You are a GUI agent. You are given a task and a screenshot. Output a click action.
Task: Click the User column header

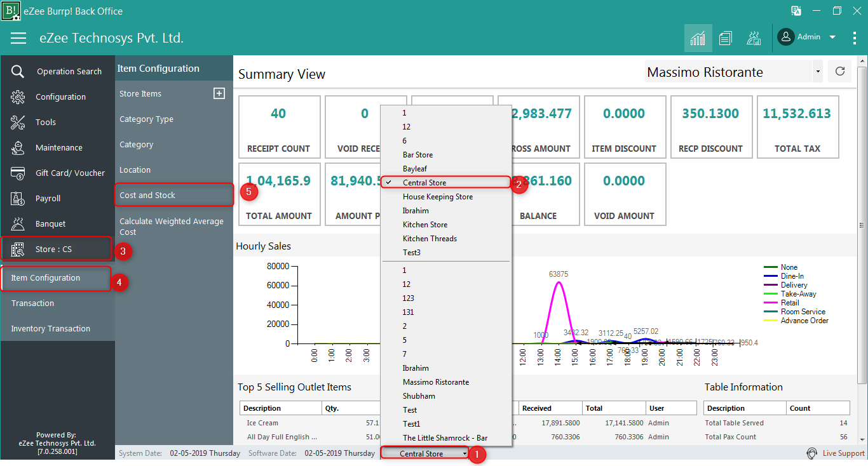[x=672, y=408]
